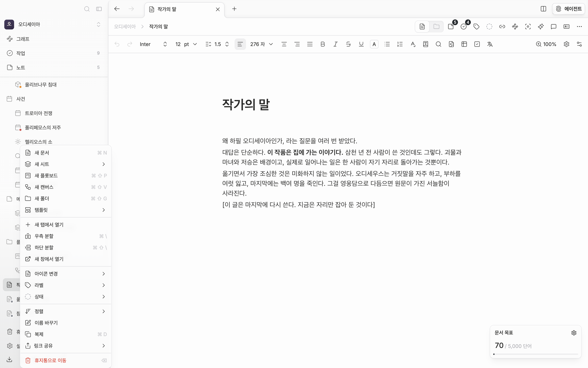Expand the 오디세이아 project switcher

98,24
